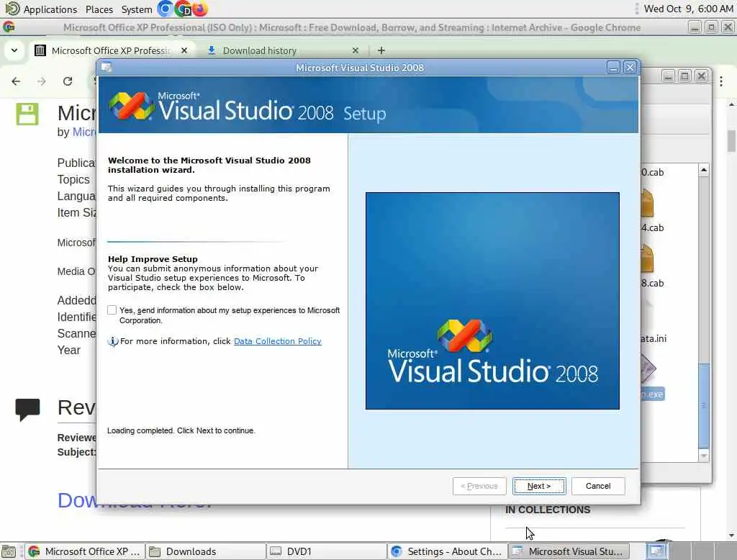Select Microsoft Visual Studio taskbar item
Screen dimensions: 737x560
pyautogui.click(x=568, y=551)
